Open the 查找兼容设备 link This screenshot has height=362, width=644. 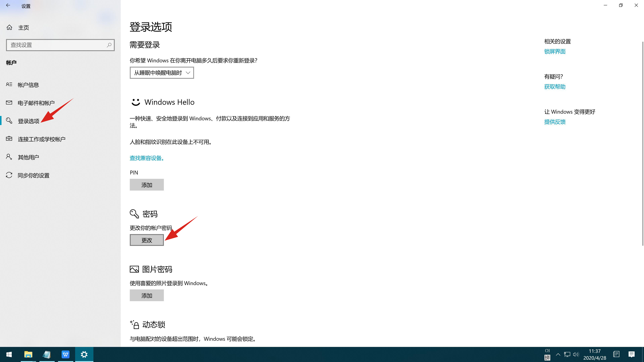[x=147, y=158]
